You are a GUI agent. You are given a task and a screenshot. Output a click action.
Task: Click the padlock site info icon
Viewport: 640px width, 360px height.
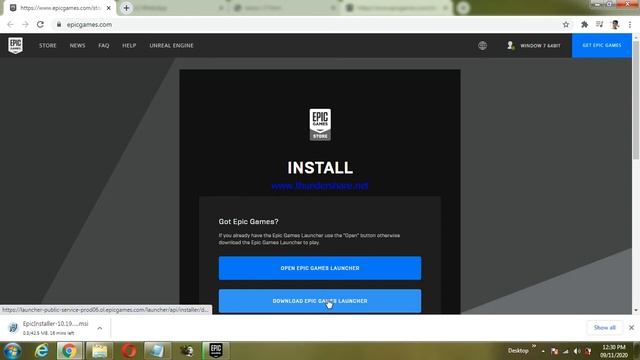59,24
